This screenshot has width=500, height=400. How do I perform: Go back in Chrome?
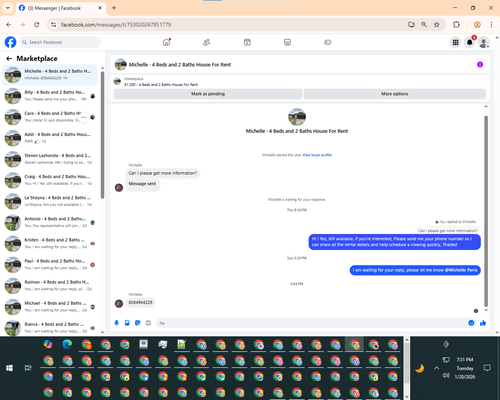pyautogui.click(x=9, y=25)
